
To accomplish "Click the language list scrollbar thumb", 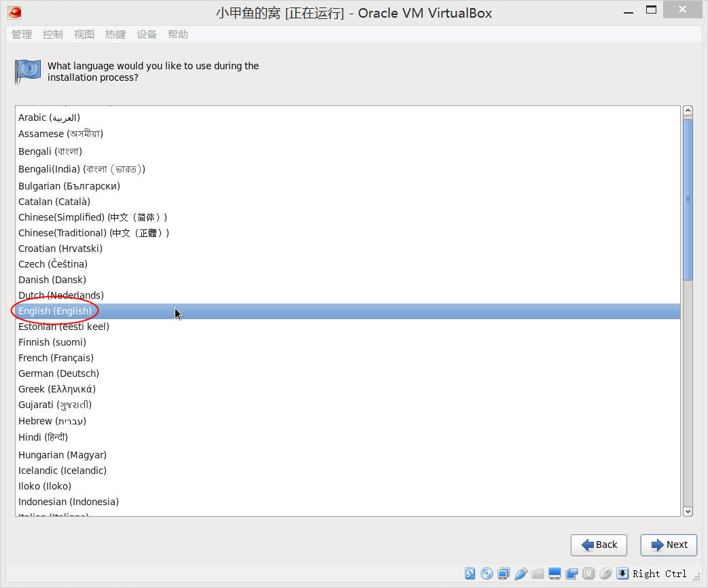I will click(688, 200).
